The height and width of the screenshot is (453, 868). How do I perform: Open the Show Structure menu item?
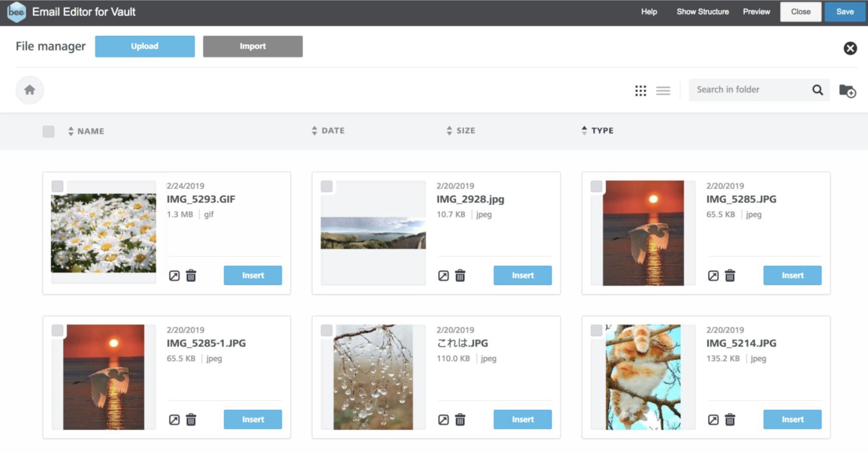[x=703, y=12]
